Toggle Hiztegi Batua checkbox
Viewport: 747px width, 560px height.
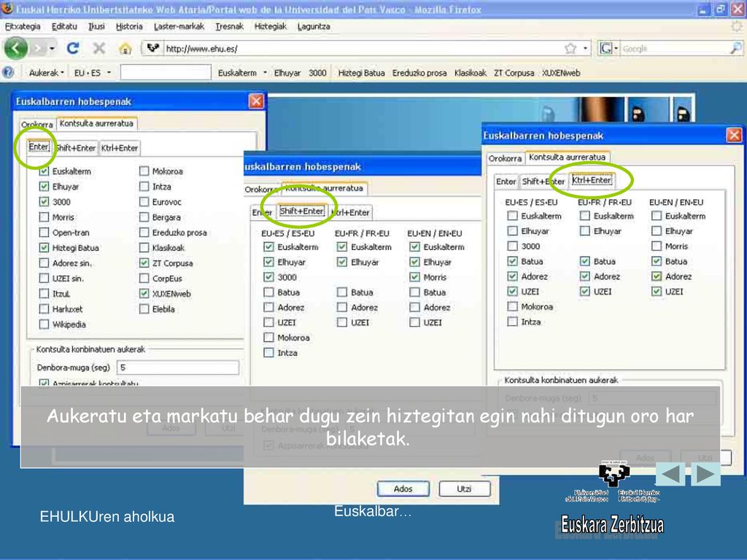point(44,248)
